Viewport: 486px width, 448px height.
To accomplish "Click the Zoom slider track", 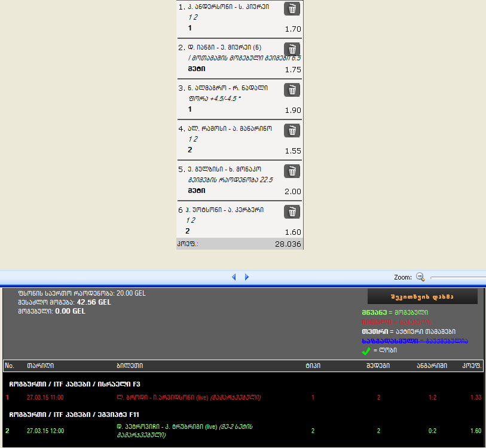I will (x=458, y=278).
